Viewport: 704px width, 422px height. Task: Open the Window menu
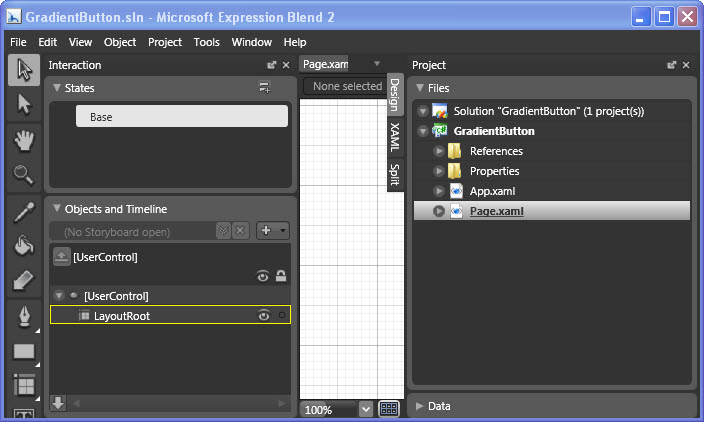coord(251,42)
